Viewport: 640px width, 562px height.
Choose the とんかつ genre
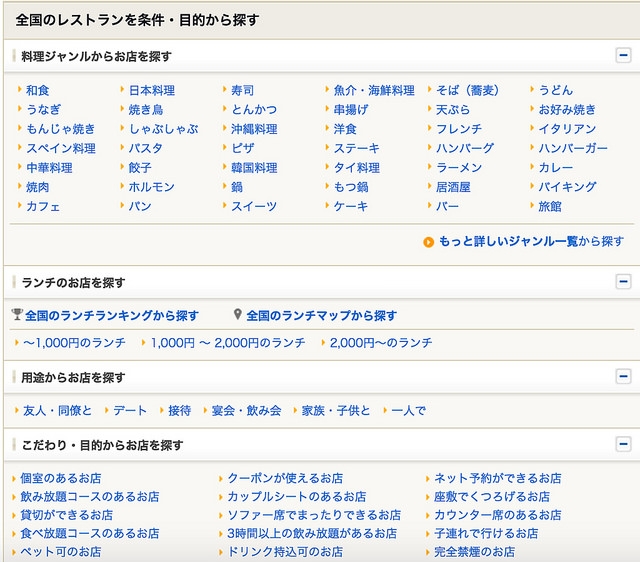pyautogui.click(x=254, y=109)
